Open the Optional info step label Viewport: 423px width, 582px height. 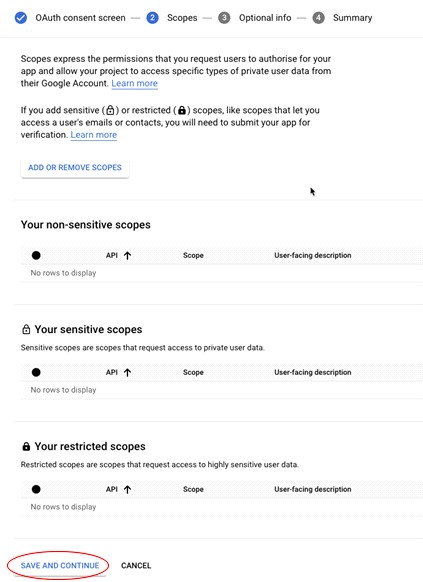(x=265, y=18)
